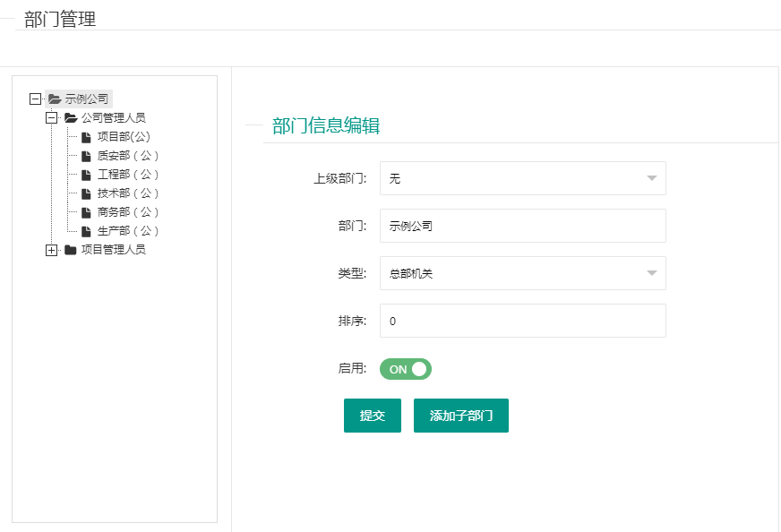Click the open folder icon beside 示例公司
This screenshot has height=532, width=781.
tap(55, 99)
